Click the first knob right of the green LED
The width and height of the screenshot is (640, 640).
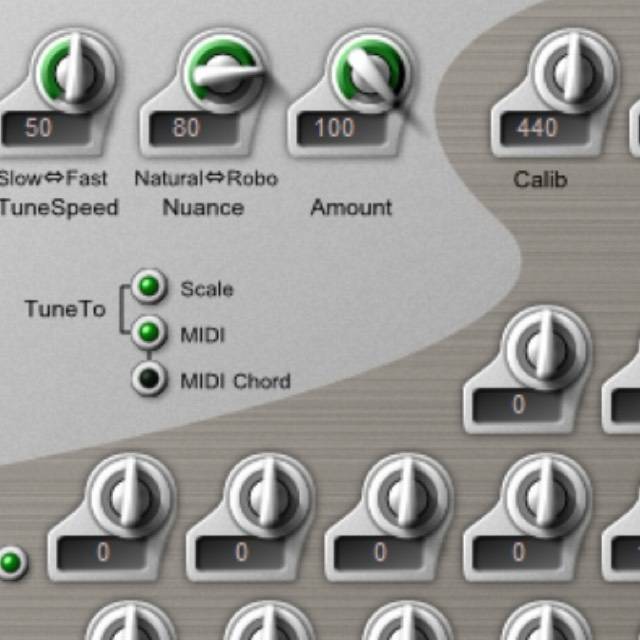[131, 497]
